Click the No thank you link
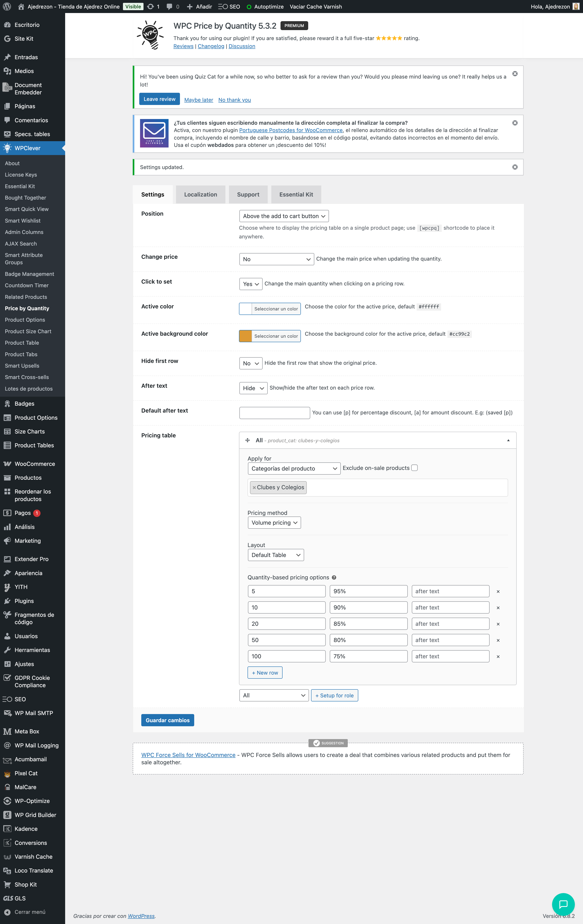The width and height of the screenshot is (583, 924). pos(235,100)
